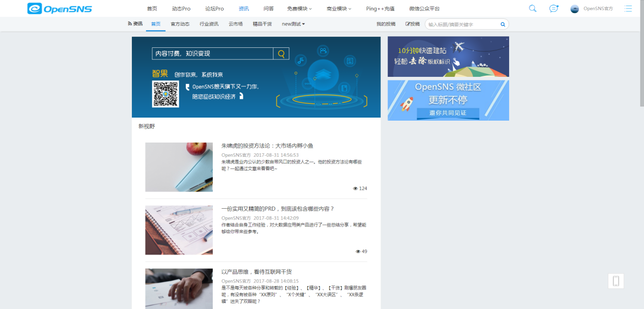Viewport: 644px width, 309px height.
Task: Select 资讯 in the top navigation
Action: click(x=244, y=9)
